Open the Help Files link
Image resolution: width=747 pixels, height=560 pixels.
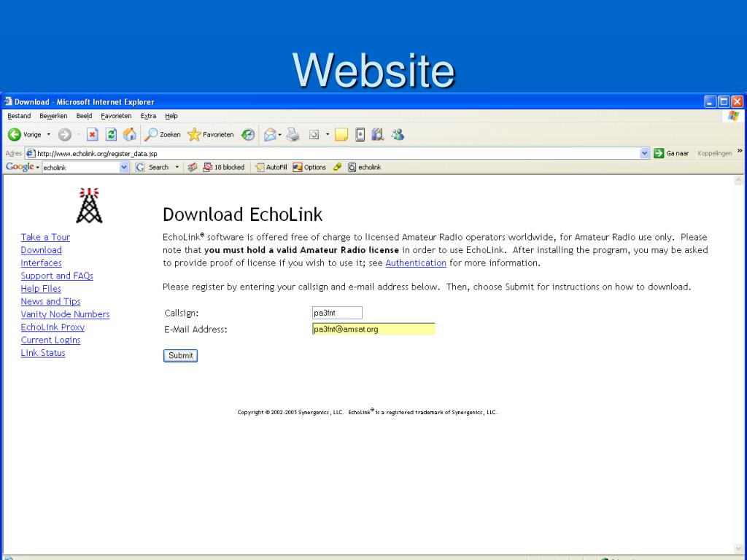[41, 289]
